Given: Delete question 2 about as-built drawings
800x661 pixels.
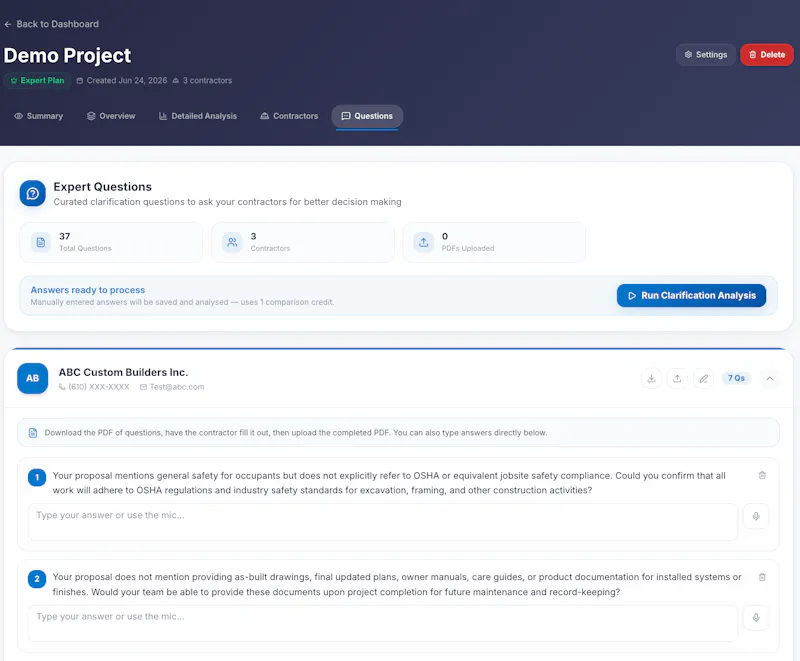Looking at the screenshot, I should 762,577.
